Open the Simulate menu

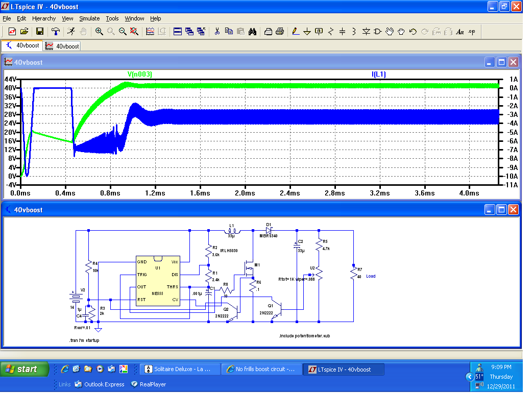[x=89, y=18]
